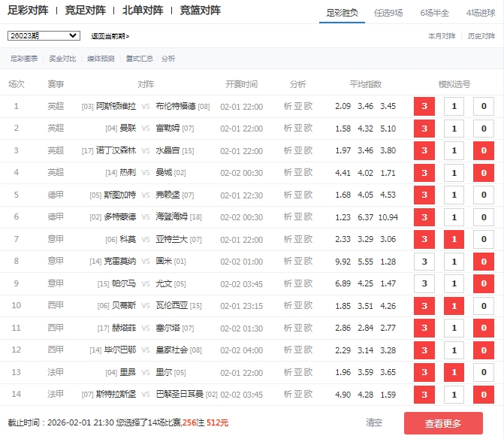The image size is (504, 439).
Task: Click the red 查看更多 button
Action: [443, 423]
